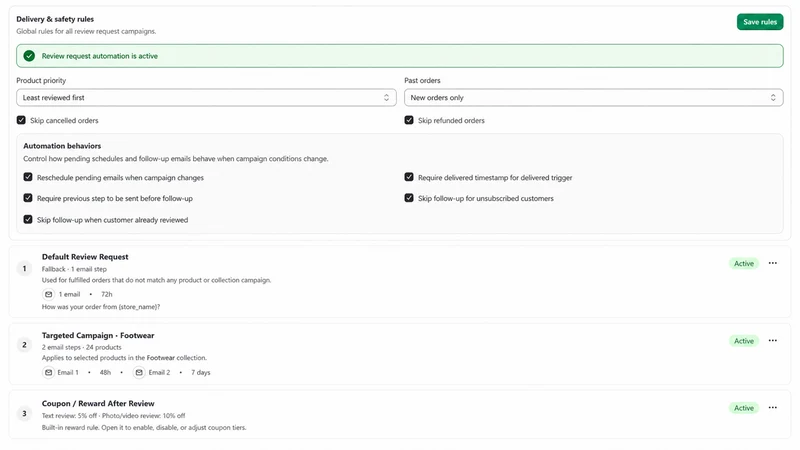This screenshot has width=800, height=450.
Task: Open the Past orders dropdown
Action: 593,97
